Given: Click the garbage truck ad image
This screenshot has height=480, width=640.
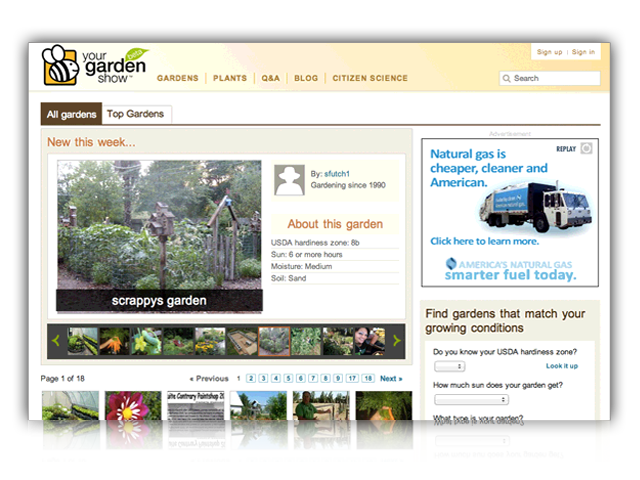Looking at the screenshot, I should pos(535,208).
